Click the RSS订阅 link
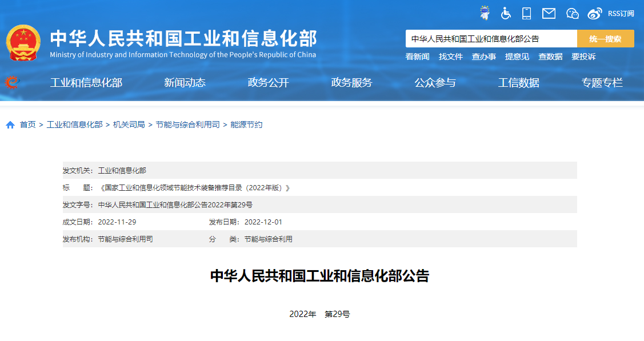 point(621,13)
